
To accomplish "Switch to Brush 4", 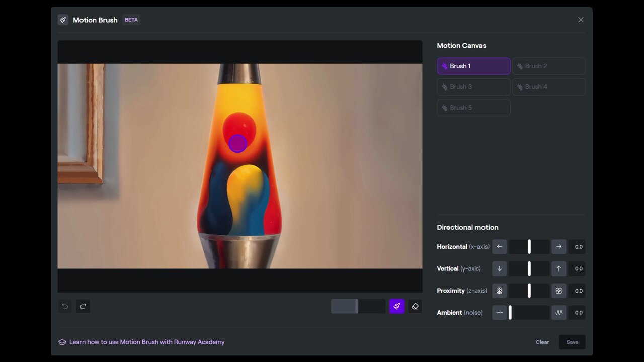I will tap(548, 87).
